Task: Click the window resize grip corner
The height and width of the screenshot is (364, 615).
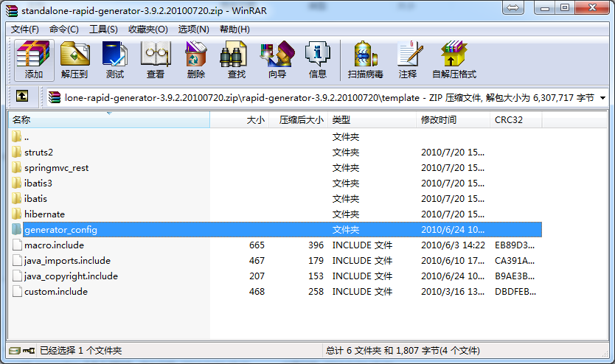Action: pyautogui.click(x=605, y=354)
